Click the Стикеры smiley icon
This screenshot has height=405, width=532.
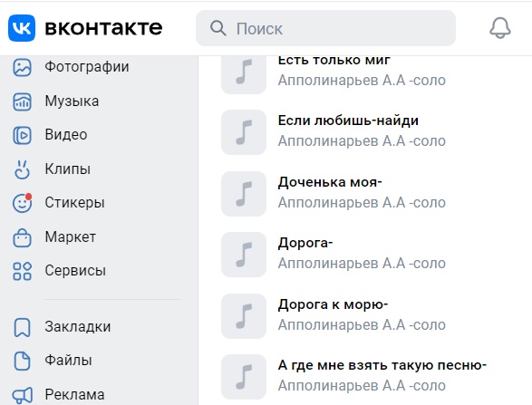(x=22, y=203)
